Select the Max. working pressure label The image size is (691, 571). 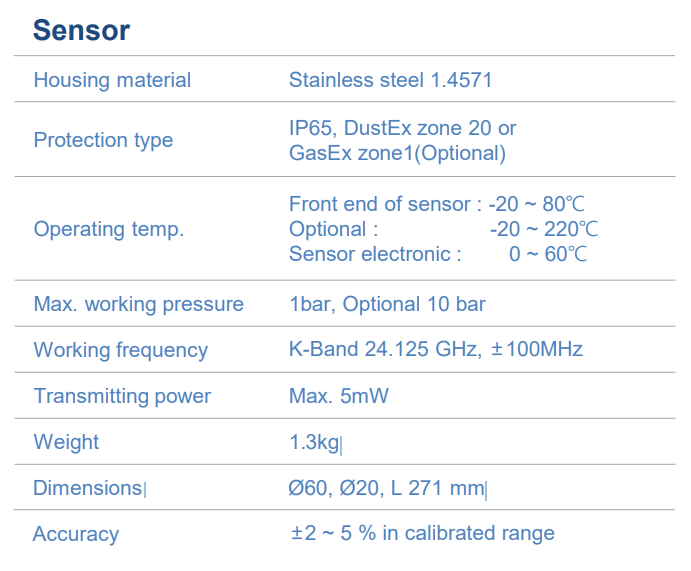point(138,304)
